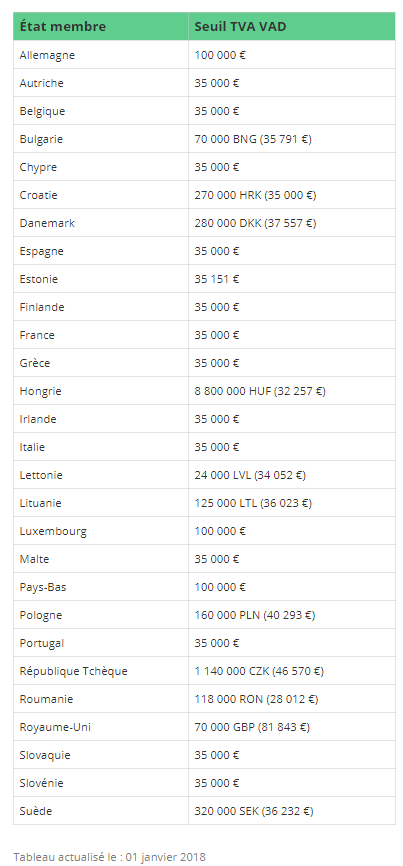The width and height of the screenshot is (403, 866).
Task: Click the Roumanie 118 000 RON value
Action: [x=256, y=699]
